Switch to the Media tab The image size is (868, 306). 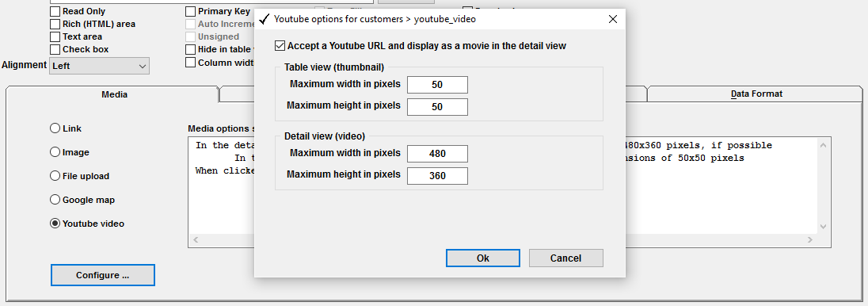(x=114, y=94)
